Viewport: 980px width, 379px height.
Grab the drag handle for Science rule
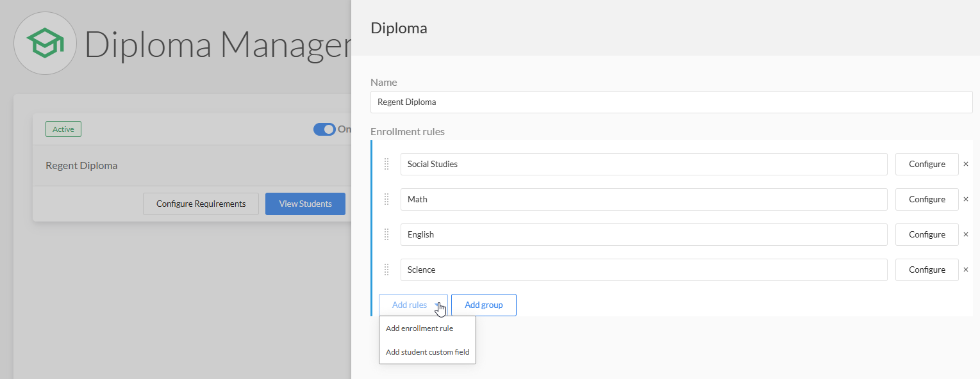tap(386, 270)
